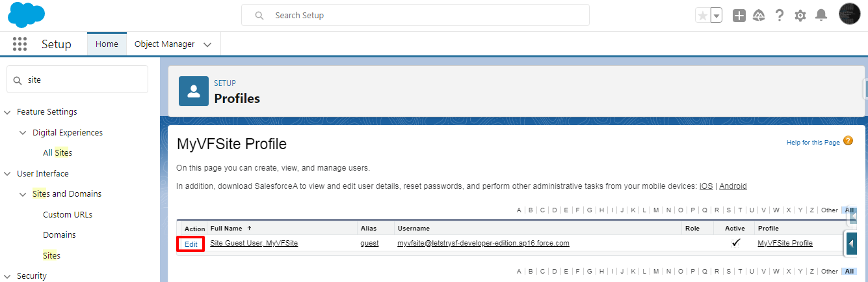Open the Object Manager tab dropdown chevron

click(x=207, y=45)
